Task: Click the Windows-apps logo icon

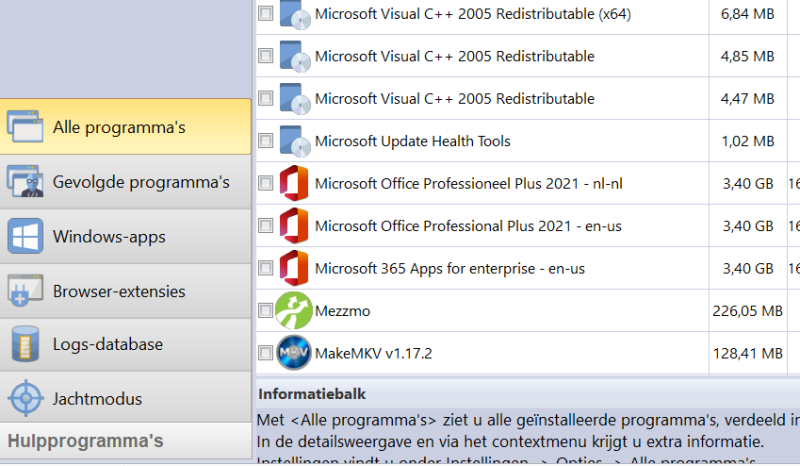Action: pos(25,237)
